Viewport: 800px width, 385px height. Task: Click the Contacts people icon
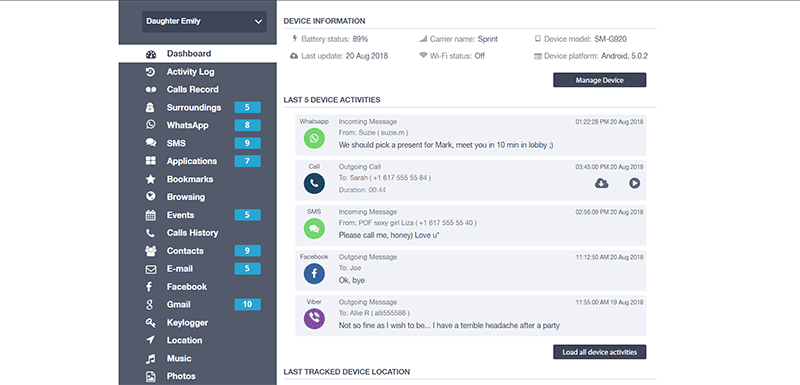pyautogui.click(x=151, y=251)
